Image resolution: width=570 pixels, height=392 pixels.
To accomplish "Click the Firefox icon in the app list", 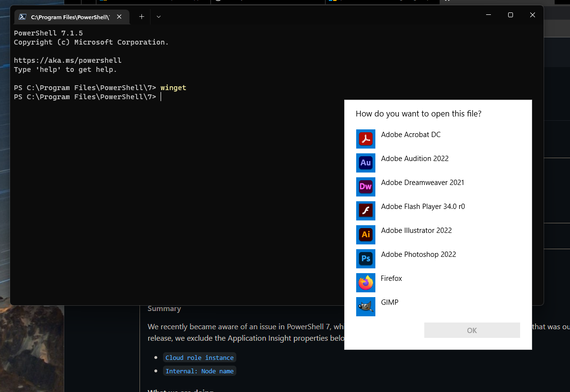I will [366, 283].
